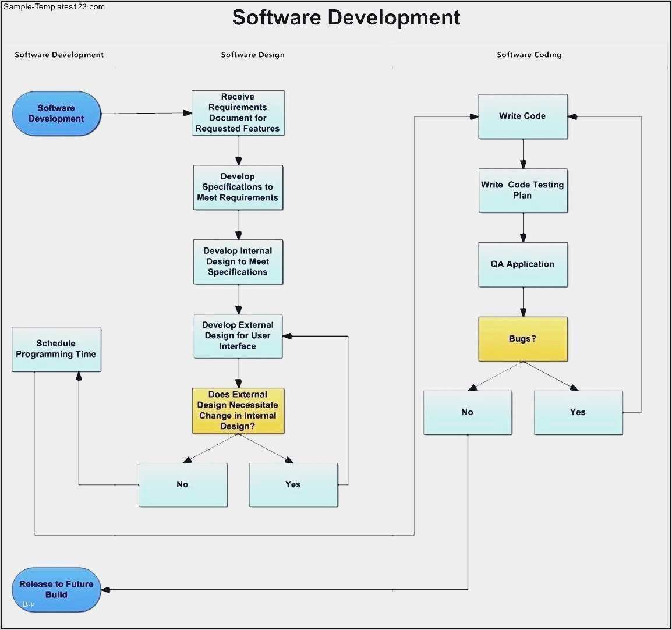Viewport: 672px width, 630px height.
Task: Select the Write Code Testing Plan box
Action: pyautogui.click(x=522, y=190)
